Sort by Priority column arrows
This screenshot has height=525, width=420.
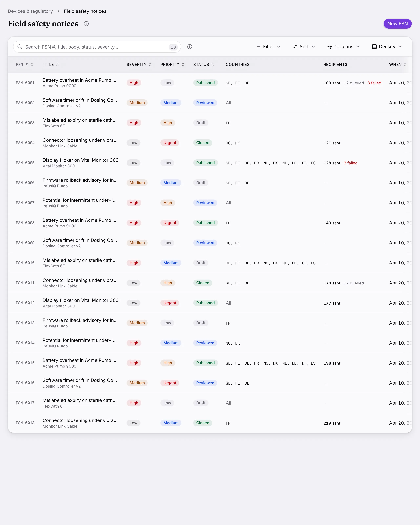pos(183,64)
